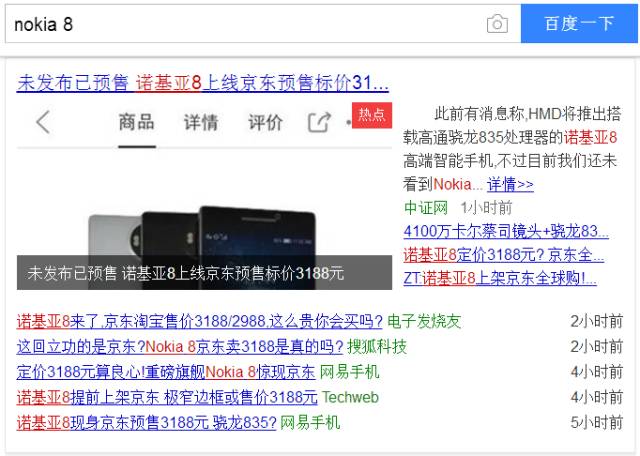Open 诺基亚8来了,京东淘宝售价3188/2988 article
The width and height of the screenshot is (640, 456).
[x=200, y=322]
